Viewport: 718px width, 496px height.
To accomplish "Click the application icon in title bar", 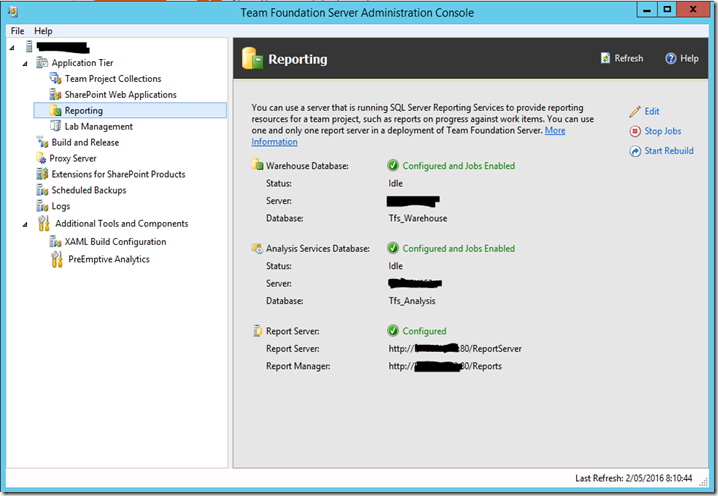I will click(x=13, y=11).
